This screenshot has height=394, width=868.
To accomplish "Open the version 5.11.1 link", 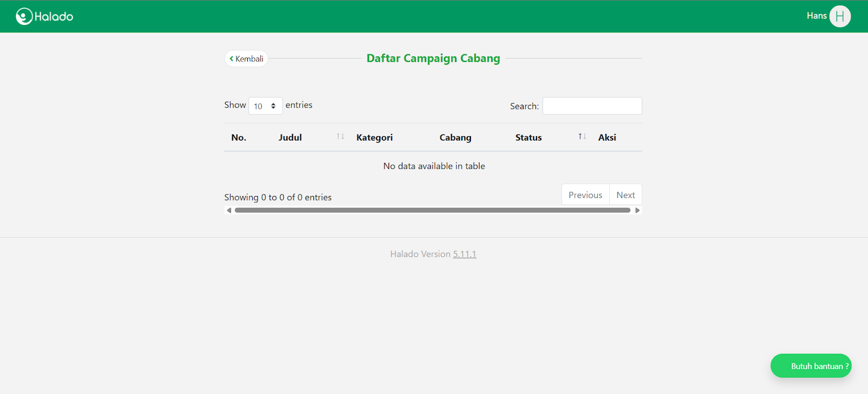I will (464, 254).
